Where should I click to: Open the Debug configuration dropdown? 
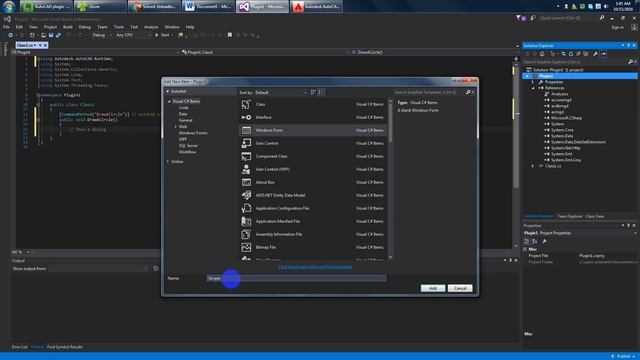click(x=102, y=35)
